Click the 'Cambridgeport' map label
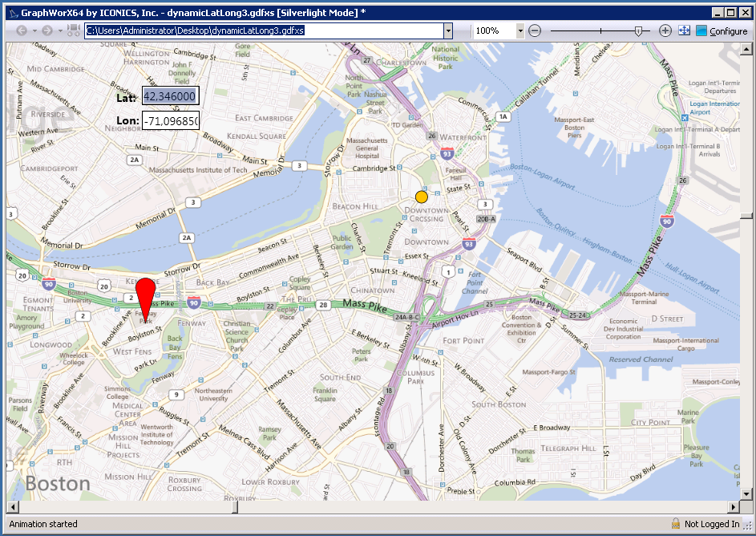The width and height of the screenshot is (756, 536). point(49,169)
